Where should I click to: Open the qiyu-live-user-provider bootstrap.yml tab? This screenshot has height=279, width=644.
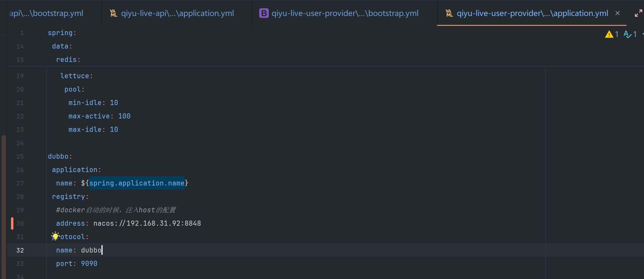click(345, 13)
